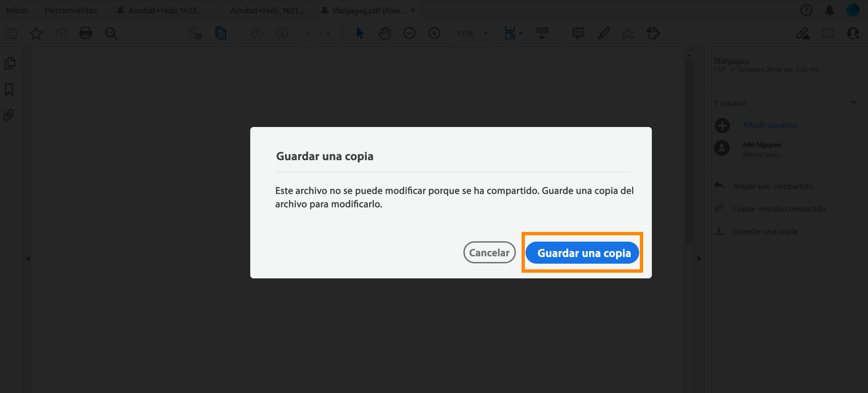
Task: Open the notifications bell
Action: click(830, 10)
